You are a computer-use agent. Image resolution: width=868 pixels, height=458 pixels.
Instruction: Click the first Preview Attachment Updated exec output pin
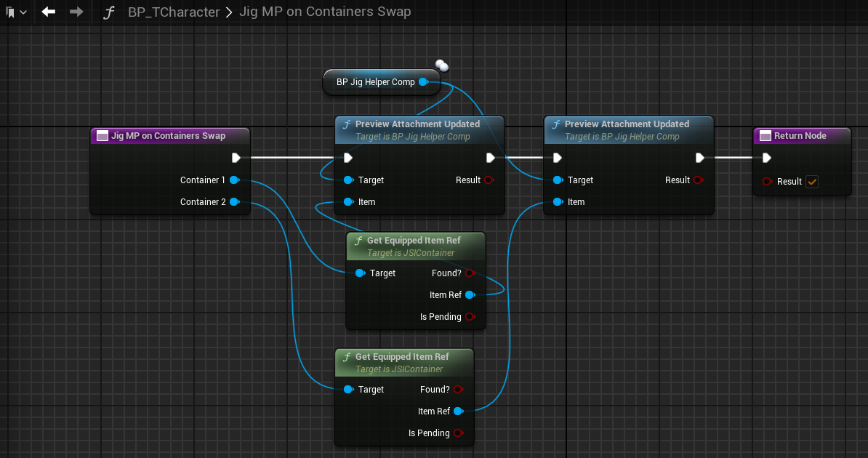coord(491,158)
